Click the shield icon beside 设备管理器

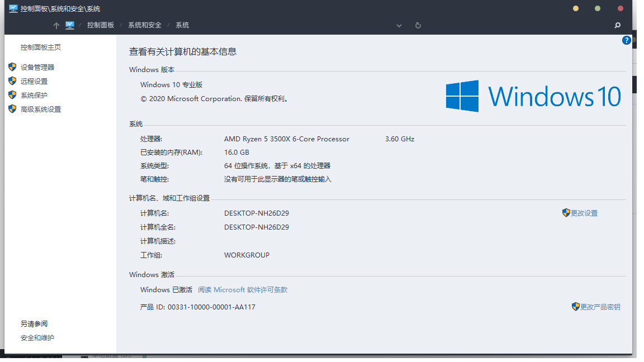12,67
